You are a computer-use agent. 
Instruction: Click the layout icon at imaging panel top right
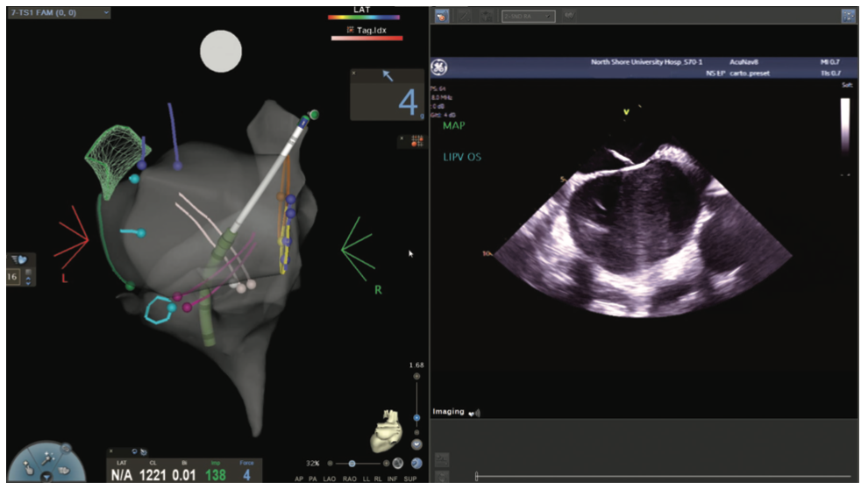[848, 16]
